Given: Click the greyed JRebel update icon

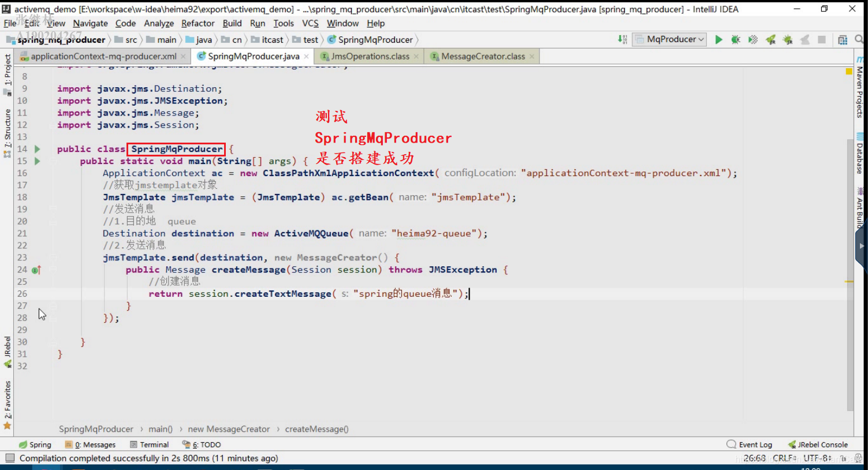Looking at the screenshot, I should click(x=804, y=39).
